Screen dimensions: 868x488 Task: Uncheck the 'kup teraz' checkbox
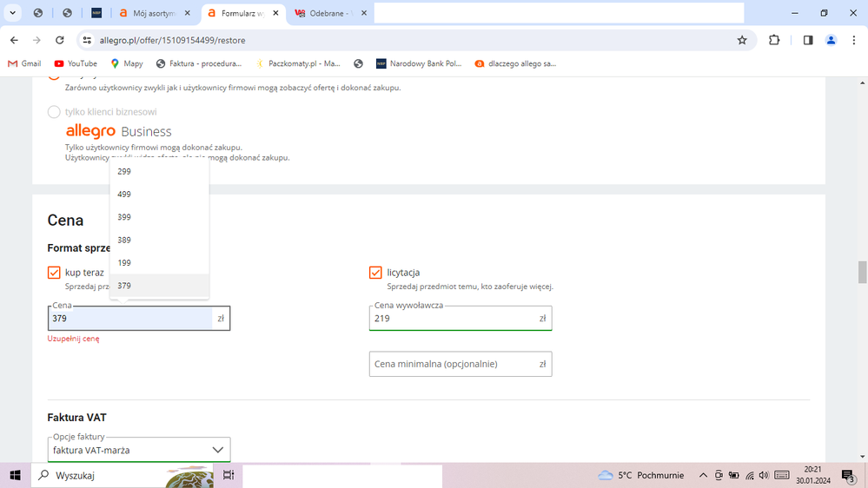54,273
